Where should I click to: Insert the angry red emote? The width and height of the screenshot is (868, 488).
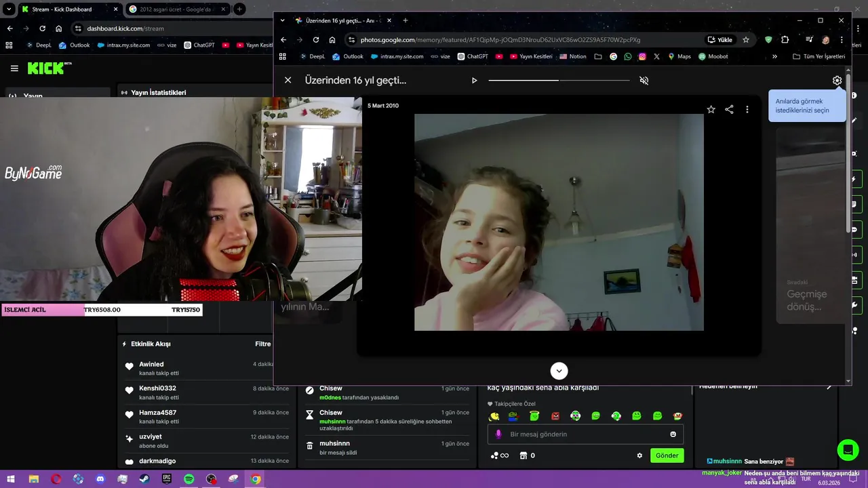tap(555, 415)
